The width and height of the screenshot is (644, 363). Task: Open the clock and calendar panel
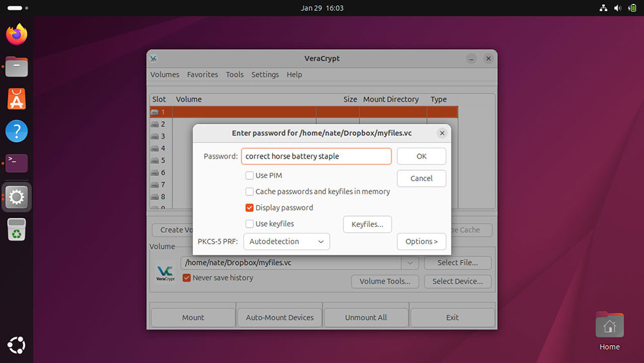322,8
